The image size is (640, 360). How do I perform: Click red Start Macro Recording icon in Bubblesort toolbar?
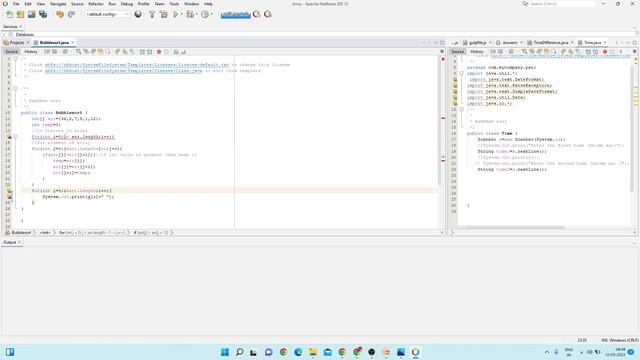pyautogui.click(x=159, y=52)
